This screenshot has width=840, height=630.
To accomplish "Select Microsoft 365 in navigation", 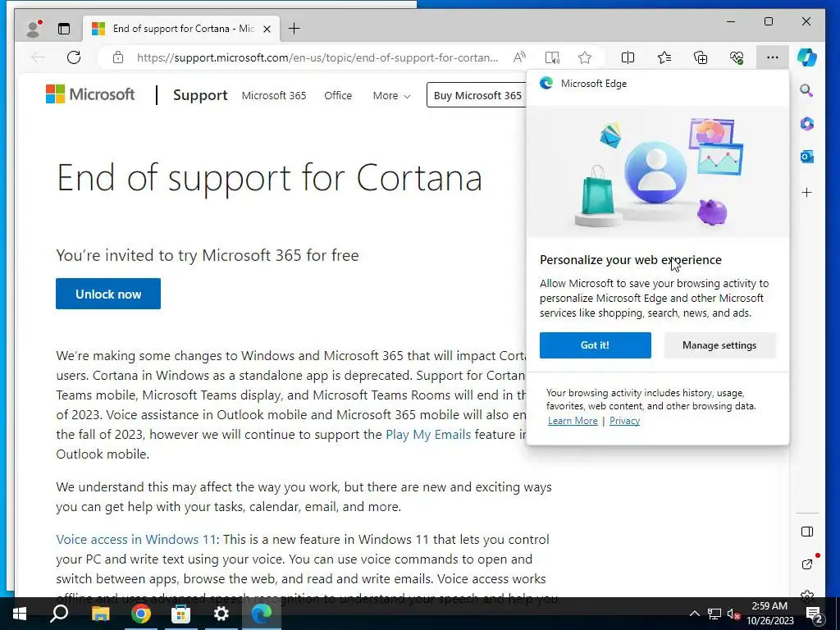I will (274, 95).
